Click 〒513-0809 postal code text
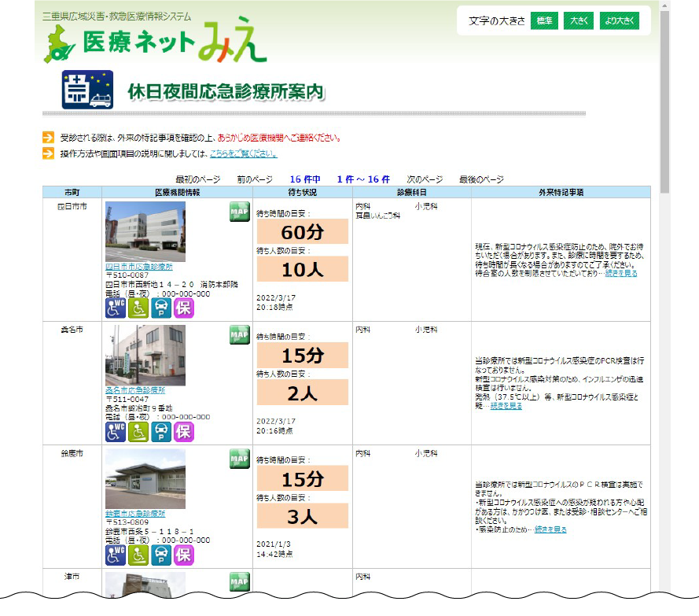This screenshot has width=699, height=616. coord(127,522)
